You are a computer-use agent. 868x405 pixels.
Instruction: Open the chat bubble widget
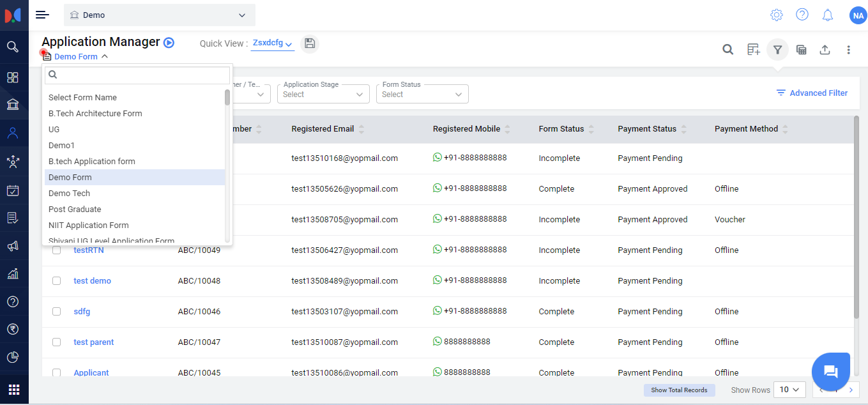pos(830,371)
